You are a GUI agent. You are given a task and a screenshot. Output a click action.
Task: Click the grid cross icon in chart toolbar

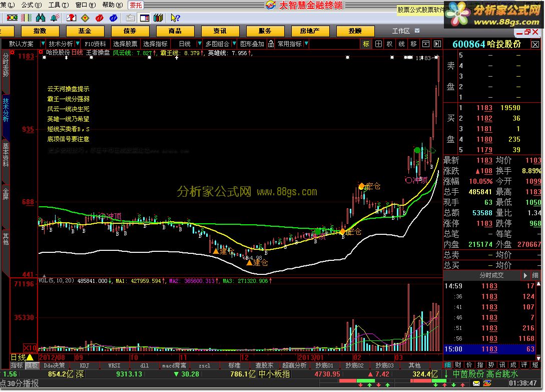378,44
